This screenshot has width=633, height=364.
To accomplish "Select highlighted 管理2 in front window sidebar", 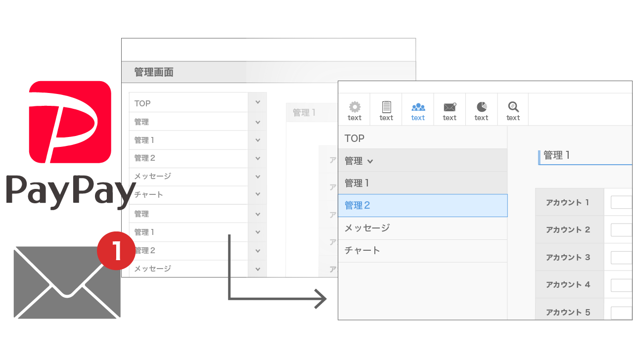I will pos(423,205).
